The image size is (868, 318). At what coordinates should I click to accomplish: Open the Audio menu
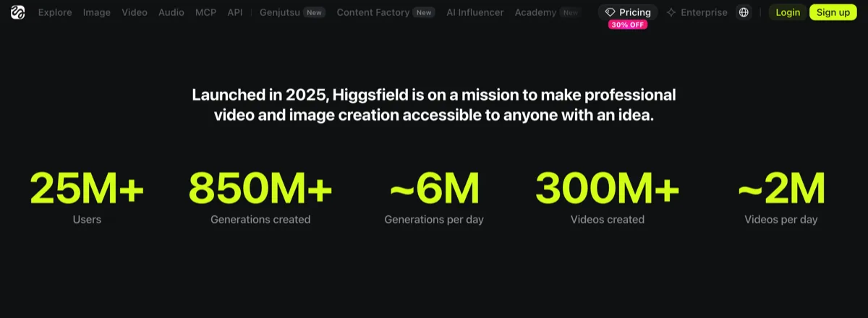171,12
